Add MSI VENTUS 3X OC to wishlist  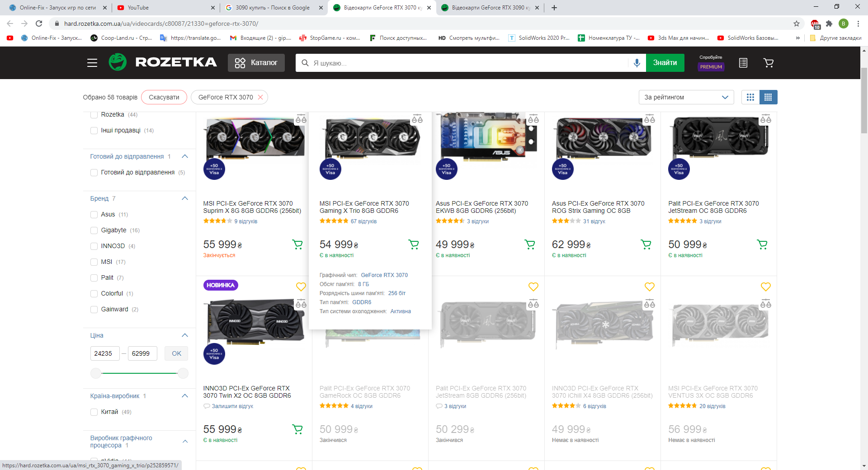click(x=766, y=287)
